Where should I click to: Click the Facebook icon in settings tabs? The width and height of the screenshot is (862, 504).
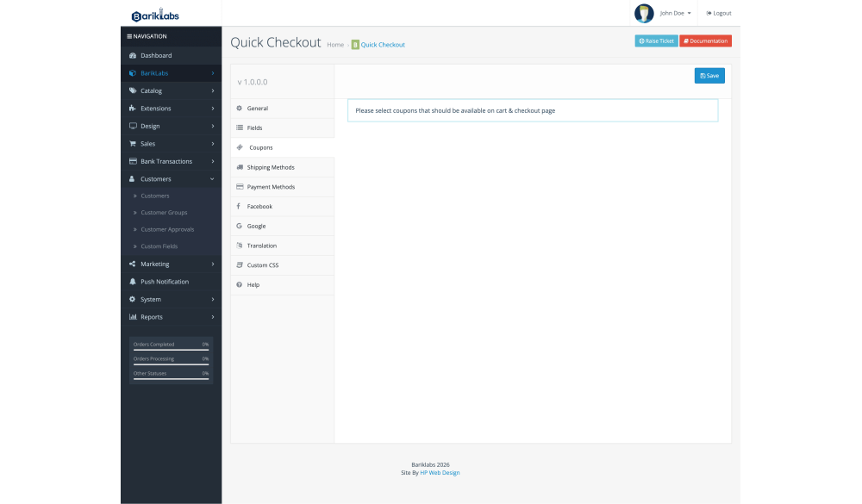pos(239,207)
